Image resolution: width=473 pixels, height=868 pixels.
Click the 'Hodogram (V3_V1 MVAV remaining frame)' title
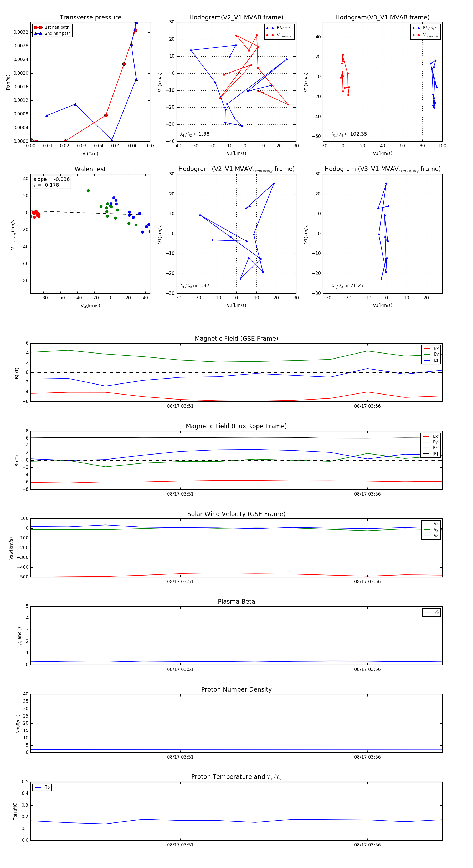[382, 169]
